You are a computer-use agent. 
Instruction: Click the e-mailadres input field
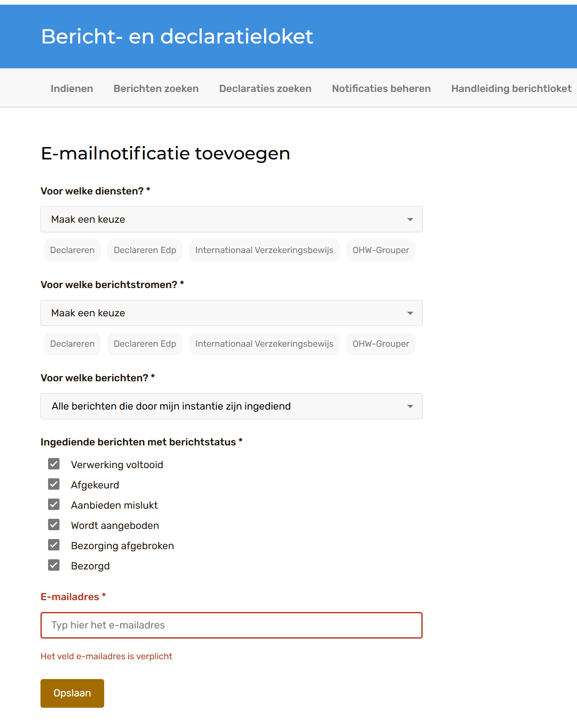pos(231,625)
